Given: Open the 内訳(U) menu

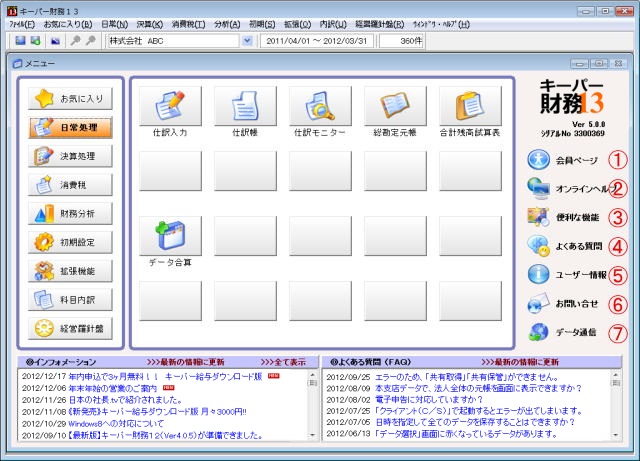Looking at the screenshot, I should (x=333, y=24).
